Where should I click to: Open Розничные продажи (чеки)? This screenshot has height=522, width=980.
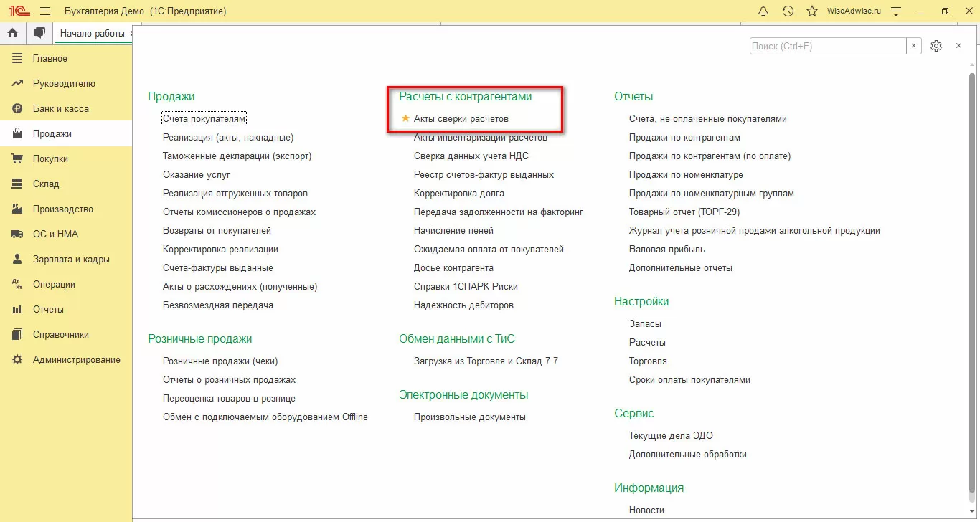[x=220, y=361]
